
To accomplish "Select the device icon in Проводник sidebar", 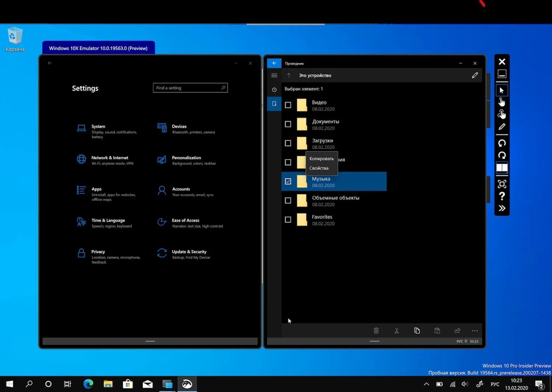I will coord(274,104).
